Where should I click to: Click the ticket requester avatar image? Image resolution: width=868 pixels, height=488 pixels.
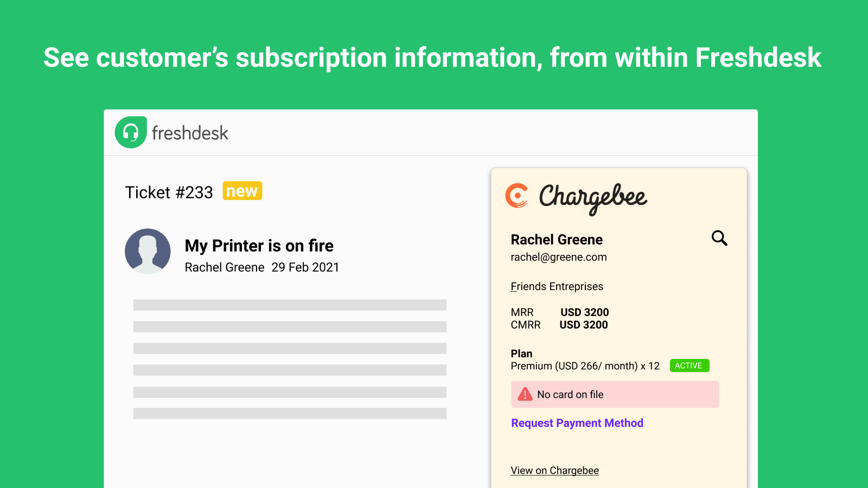point(148,251)
